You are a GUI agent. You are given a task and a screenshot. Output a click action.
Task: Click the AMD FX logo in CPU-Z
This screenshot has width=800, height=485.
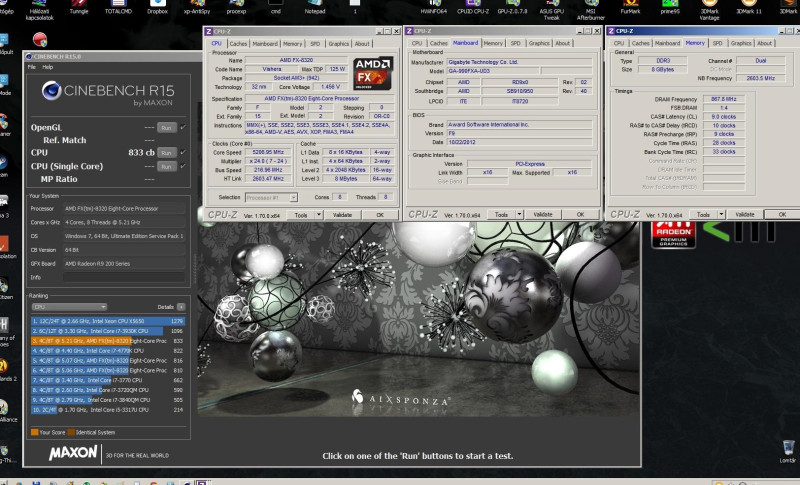coord(373,73)
